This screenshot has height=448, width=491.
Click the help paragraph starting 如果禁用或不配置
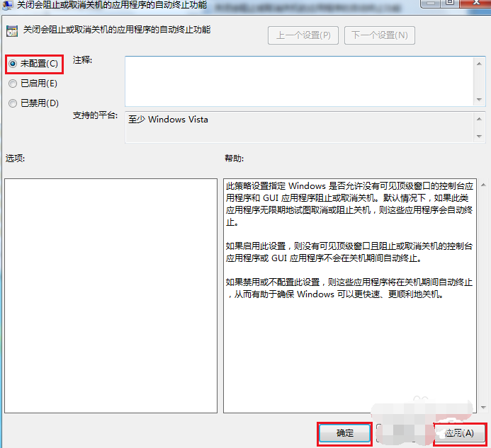349,288
